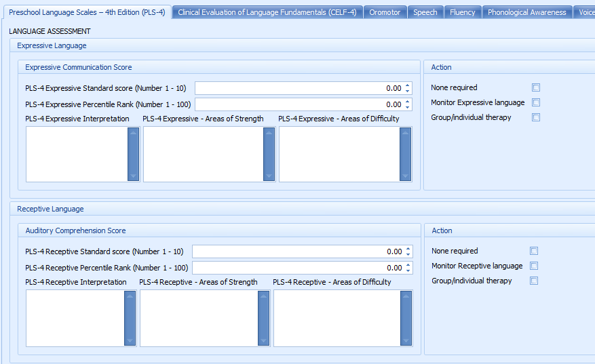Tick Group/individual therapy in Expressive Action
Screen dimensions: 595x364
[x=536, y=117]
